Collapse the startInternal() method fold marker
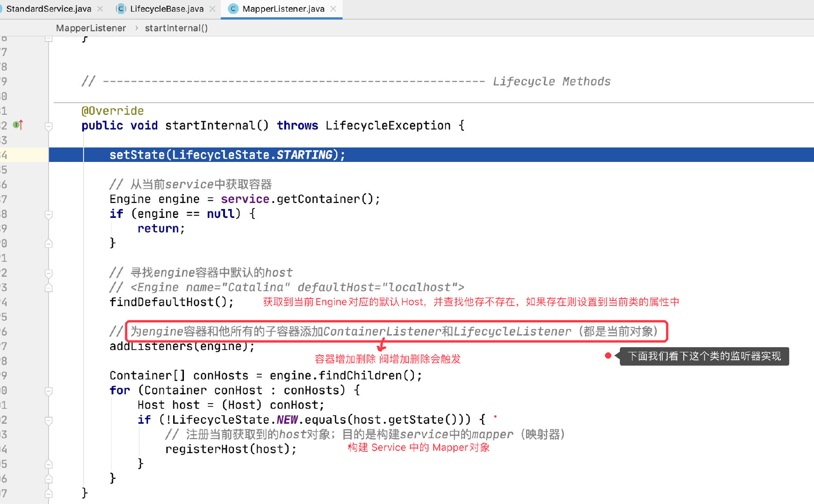 point(49,126)
